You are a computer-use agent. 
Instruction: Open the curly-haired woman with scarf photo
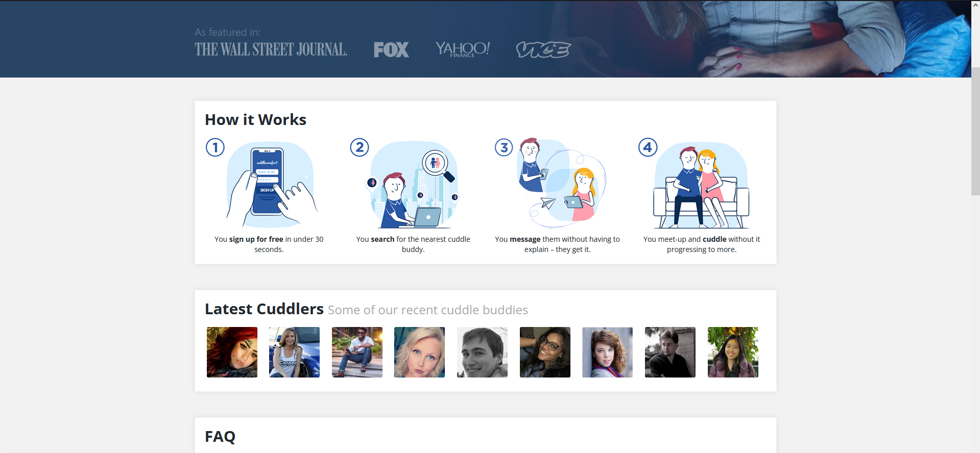click(x=608, y=352)
